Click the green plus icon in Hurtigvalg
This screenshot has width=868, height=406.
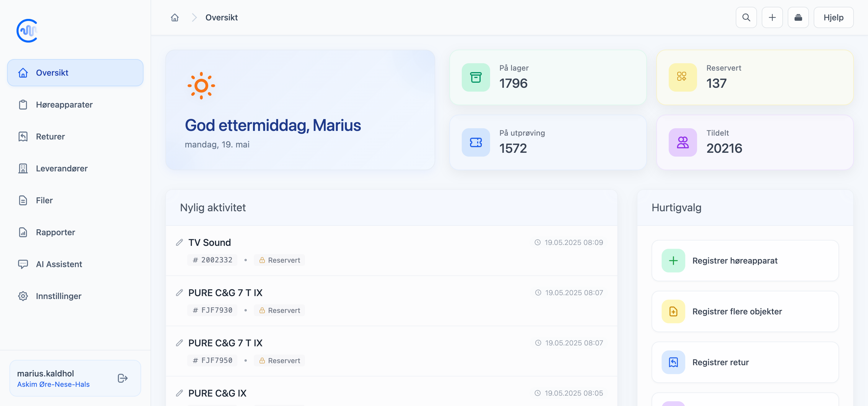[x=673, y=261]
